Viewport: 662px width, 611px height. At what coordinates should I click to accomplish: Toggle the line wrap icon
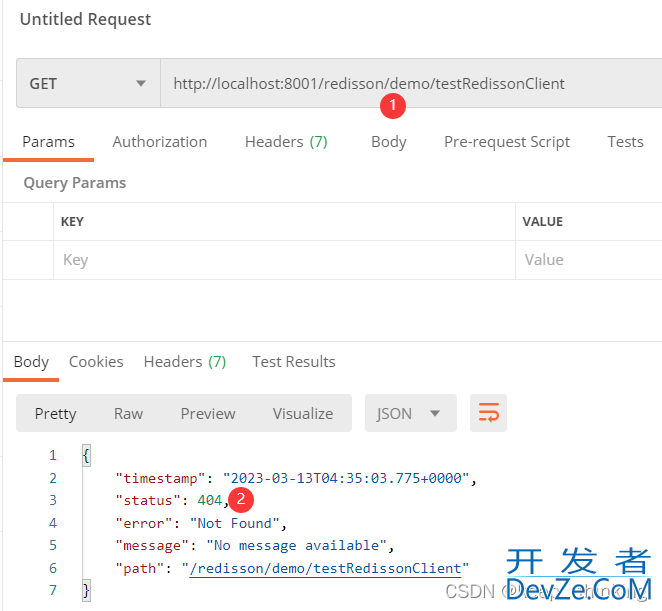tap(488, 413)
